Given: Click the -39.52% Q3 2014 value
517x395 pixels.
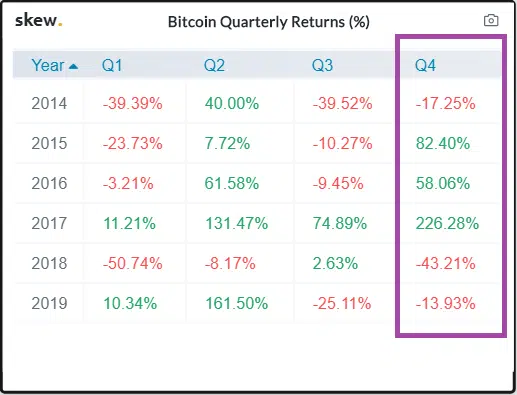Looking at the screenshot, I should pyautogui.click(x=342, y=103).
